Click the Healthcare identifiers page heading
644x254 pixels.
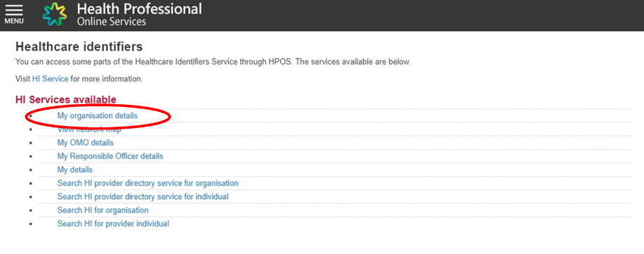click(79, 47)
